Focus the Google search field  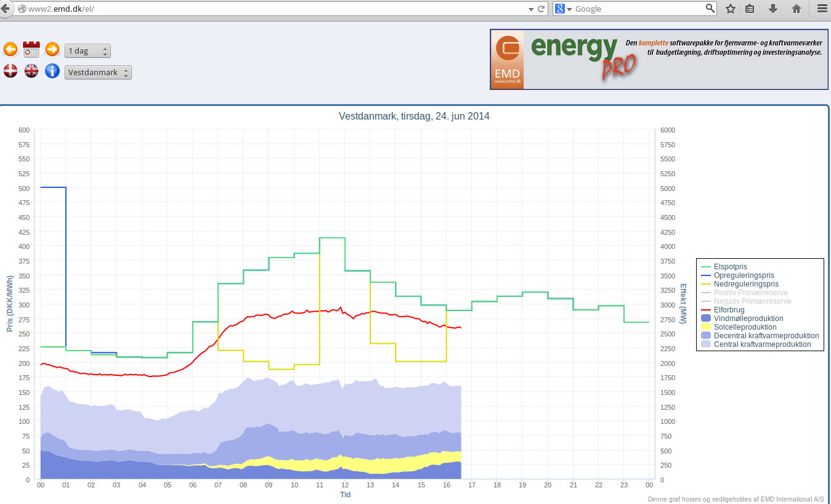[x=638, y=9]
